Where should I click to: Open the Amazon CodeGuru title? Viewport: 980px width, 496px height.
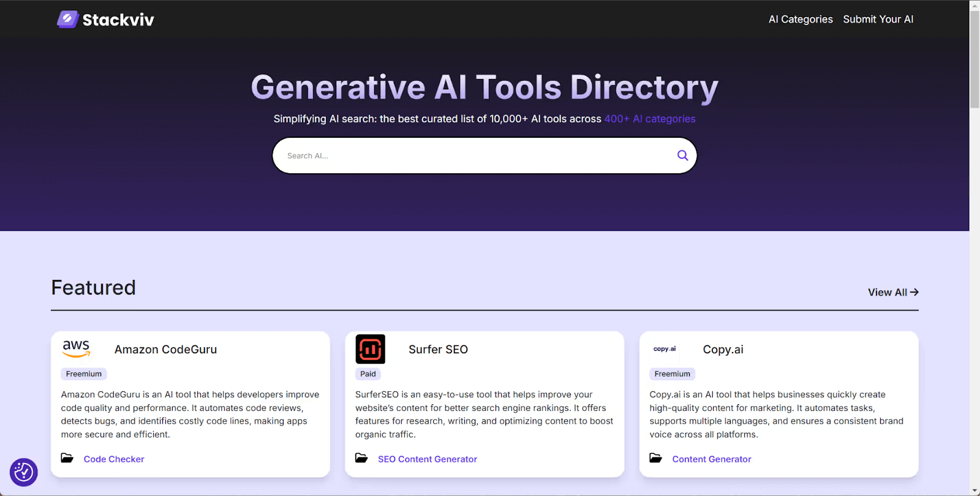tap(165, 350)
